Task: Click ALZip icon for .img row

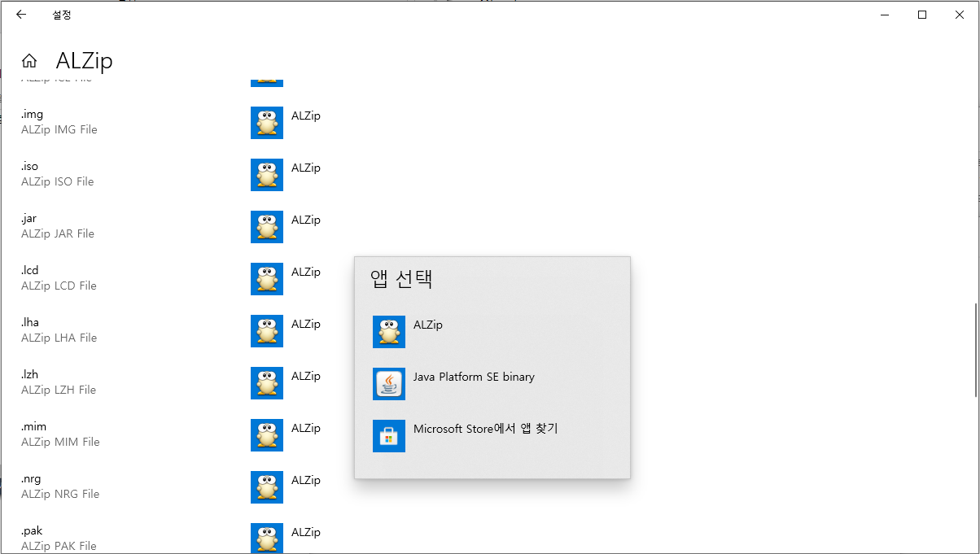Action: click(x=267, y=123)
